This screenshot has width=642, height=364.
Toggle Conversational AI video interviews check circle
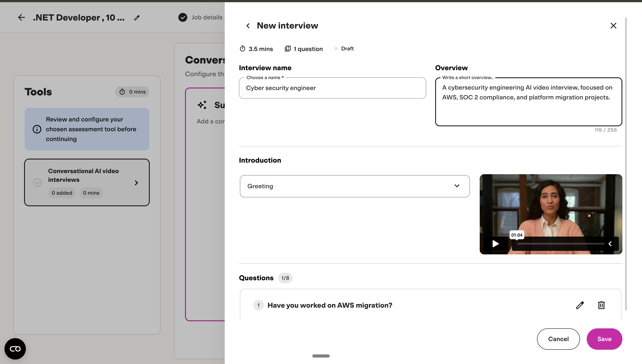(37, 182)
